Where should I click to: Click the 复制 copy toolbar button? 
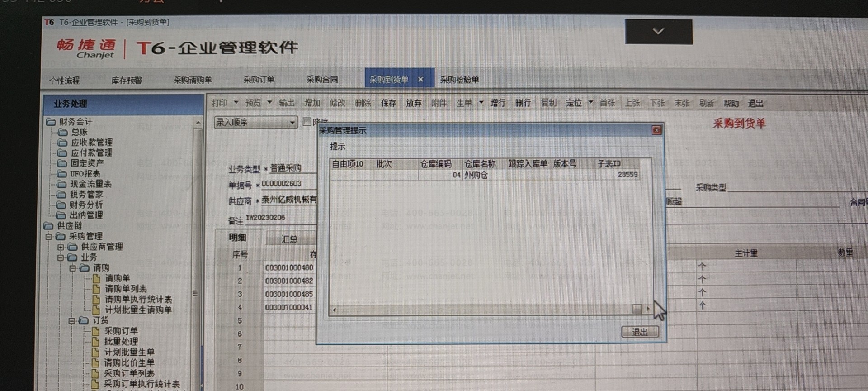coord(549,103)
